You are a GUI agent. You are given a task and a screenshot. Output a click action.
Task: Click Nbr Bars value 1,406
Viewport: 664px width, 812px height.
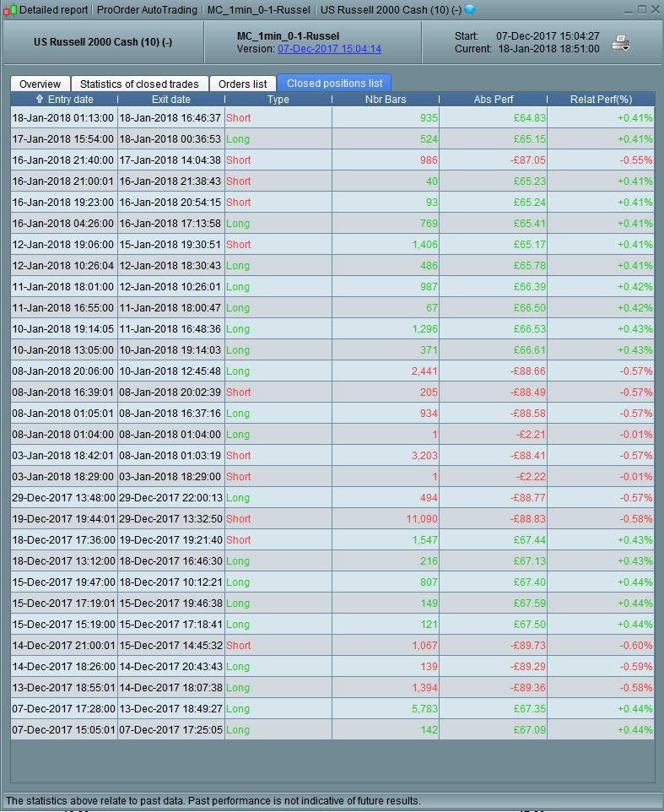pos(424,245)
